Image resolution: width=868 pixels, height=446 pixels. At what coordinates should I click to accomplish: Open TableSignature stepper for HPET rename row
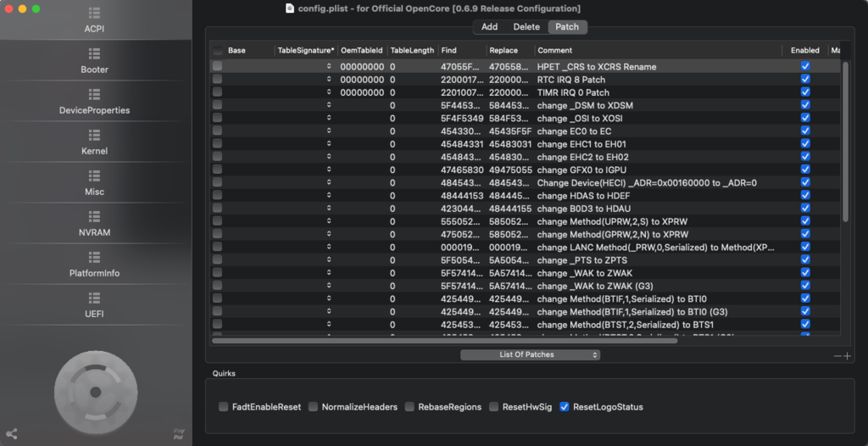pos(329,66)
